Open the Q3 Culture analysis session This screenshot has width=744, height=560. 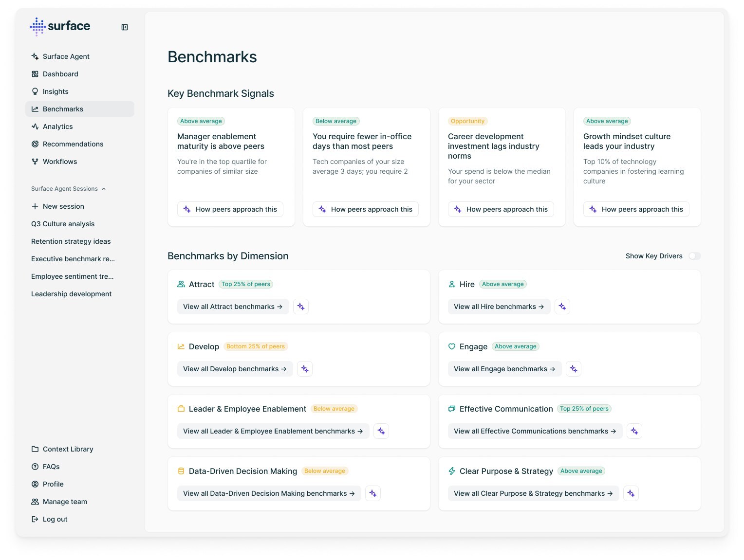[63, 224]
